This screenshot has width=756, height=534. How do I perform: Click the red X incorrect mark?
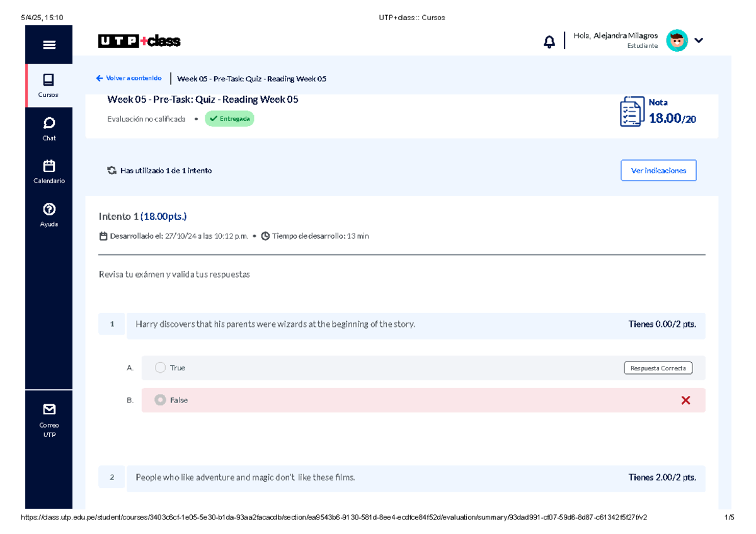[x=685, y=401]
